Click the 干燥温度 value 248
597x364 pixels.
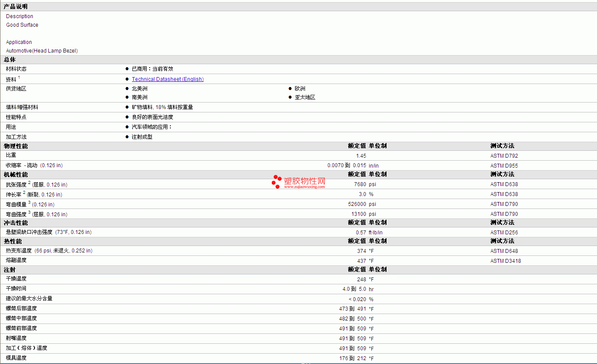(x=361, y=280)
